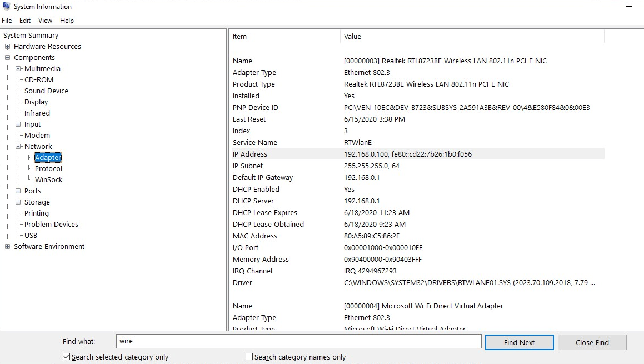This screenshot has height=364, width=644.
Task: Collapse the Network node
Action: click(18, 146)
